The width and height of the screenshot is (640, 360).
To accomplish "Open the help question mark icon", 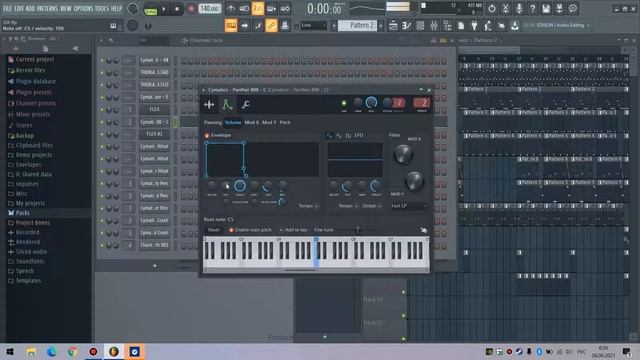I will (532, 8).
